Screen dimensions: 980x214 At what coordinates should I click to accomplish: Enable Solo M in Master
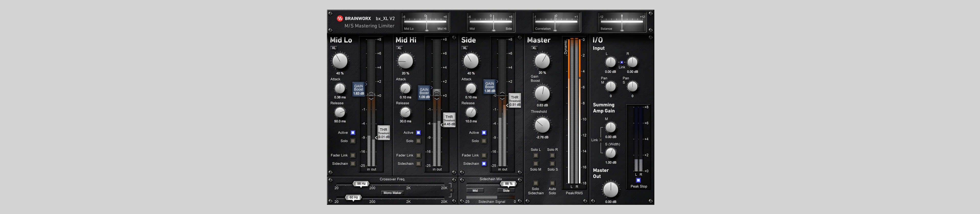tap(536, 164)
